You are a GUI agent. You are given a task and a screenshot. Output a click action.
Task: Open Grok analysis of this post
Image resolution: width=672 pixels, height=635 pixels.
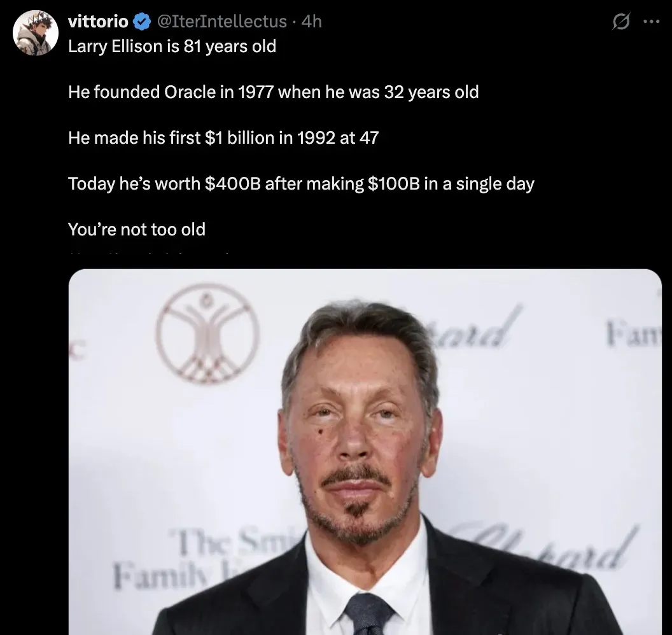[620, 21]
